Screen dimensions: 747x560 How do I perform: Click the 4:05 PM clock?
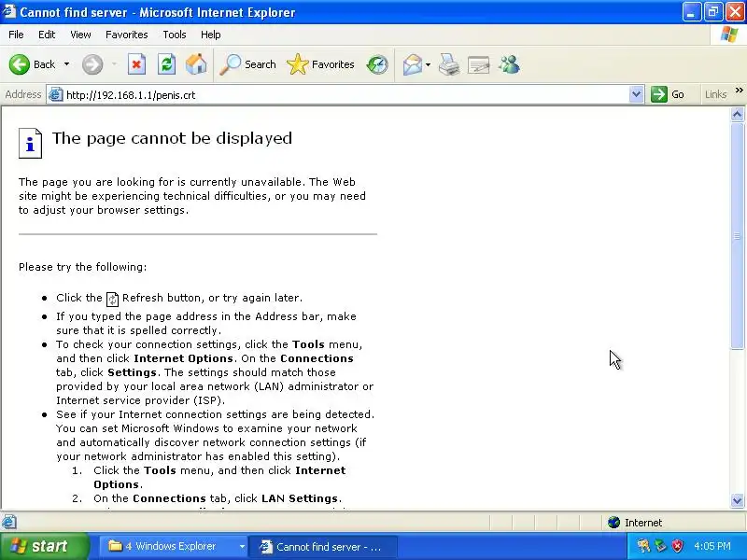712,546
